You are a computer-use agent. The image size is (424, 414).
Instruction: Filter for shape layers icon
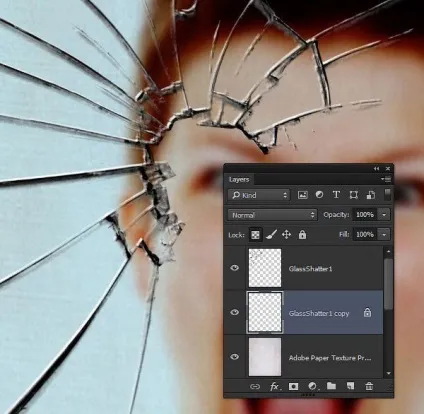353,195
